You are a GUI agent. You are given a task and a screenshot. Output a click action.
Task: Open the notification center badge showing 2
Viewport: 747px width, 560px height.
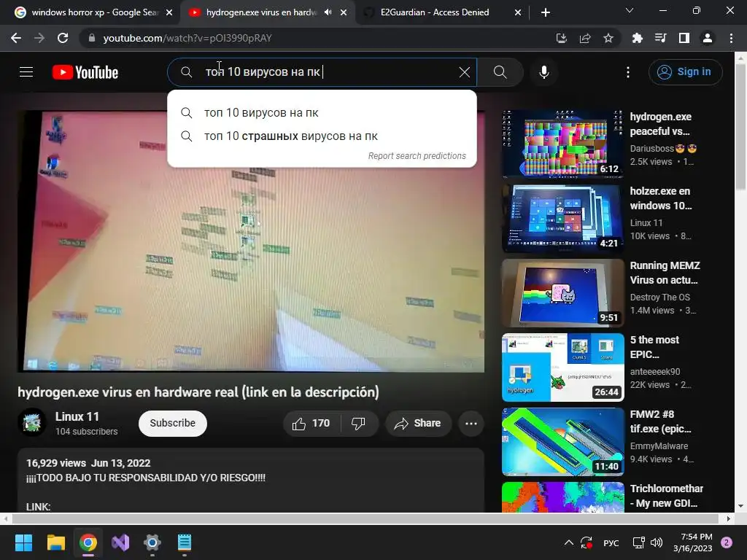pyautogui.click(x=727, y=542)
